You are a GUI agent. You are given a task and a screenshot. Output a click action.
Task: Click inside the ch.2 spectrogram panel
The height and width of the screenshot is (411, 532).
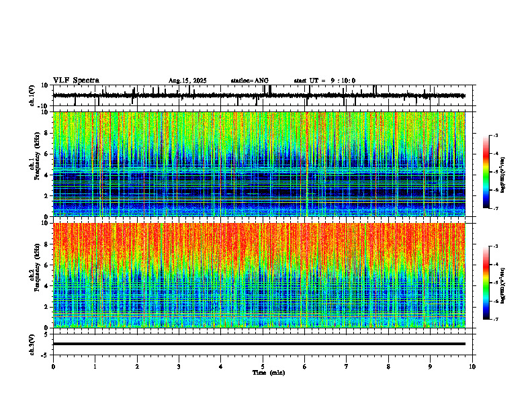pos(259,275)
